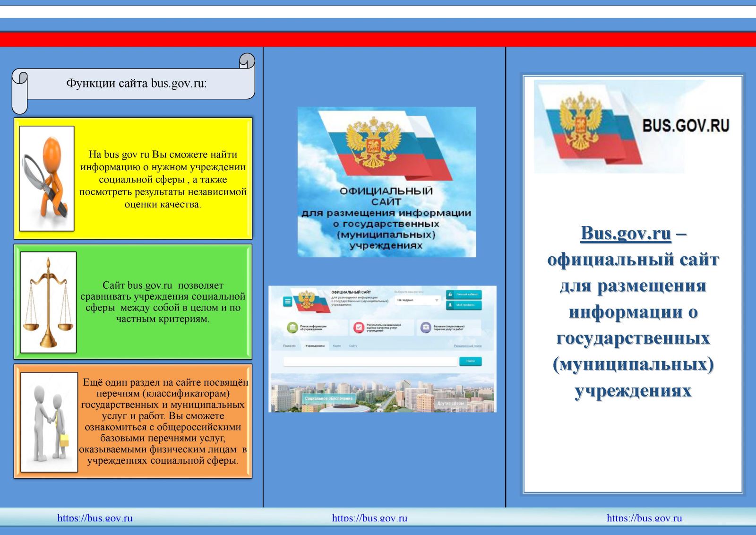The width and height of the screenshot is (756, 535).
Task: Open the hamburger menu in the site screenshot
Action: [287, 302]
